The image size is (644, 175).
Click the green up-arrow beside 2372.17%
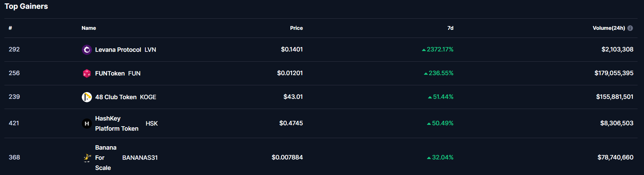pyautogui.click(x=424, y=50)
